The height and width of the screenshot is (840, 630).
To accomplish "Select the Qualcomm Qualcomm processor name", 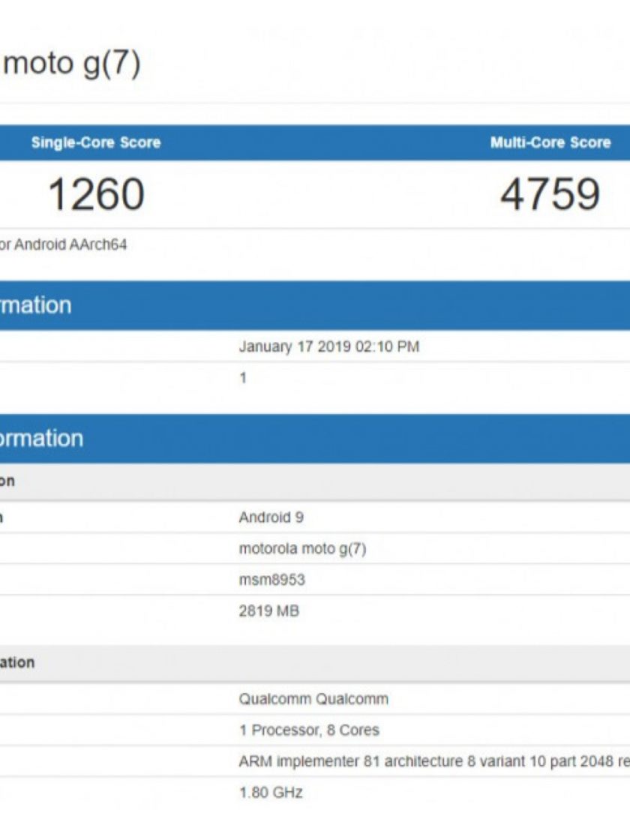I will coord(313,699).
